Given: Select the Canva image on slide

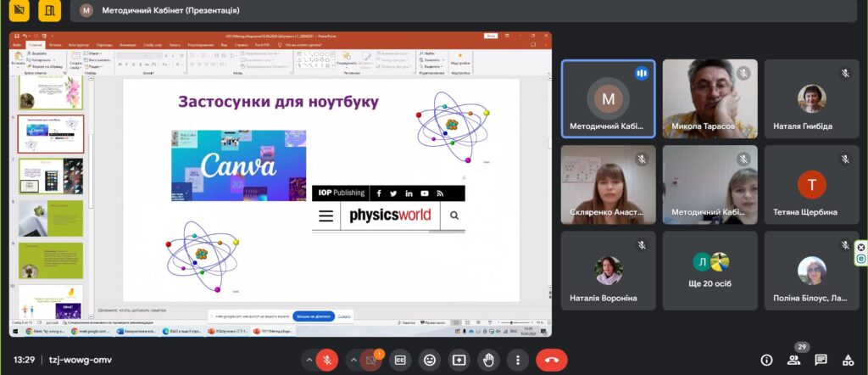Looking at the screenshot, I should pyautogui.click(x=238, y=165).
